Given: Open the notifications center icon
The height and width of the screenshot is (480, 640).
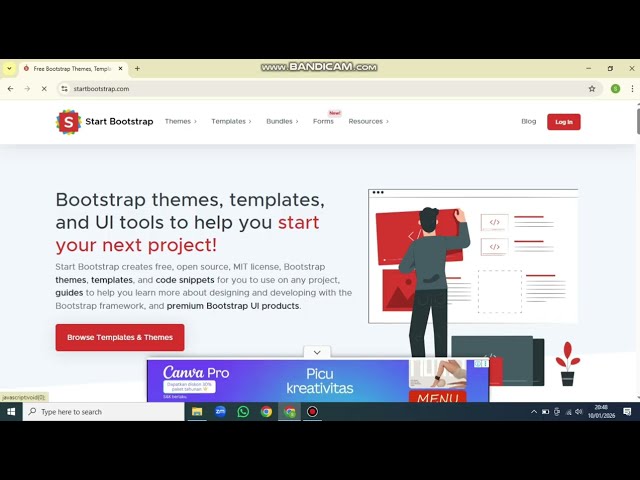Looking at the screenshot, I should (x=627, y=412).
